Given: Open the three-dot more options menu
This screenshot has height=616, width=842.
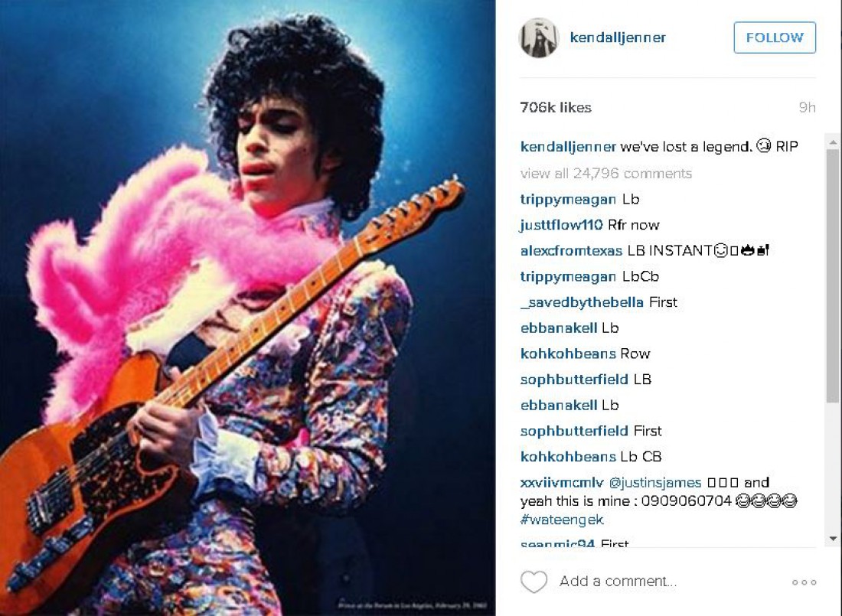Looking at the screenshot, I should coord(804,582).
